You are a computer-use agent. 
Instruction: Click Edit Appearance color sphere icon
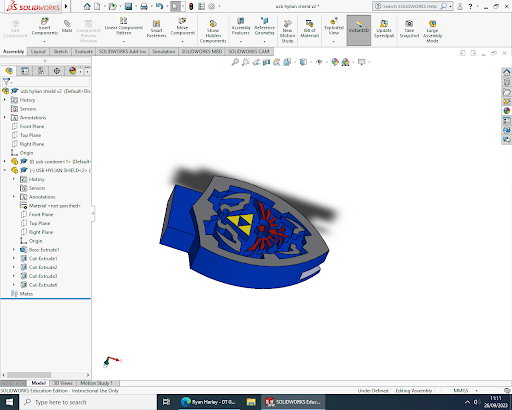click(x=335, y=62)
